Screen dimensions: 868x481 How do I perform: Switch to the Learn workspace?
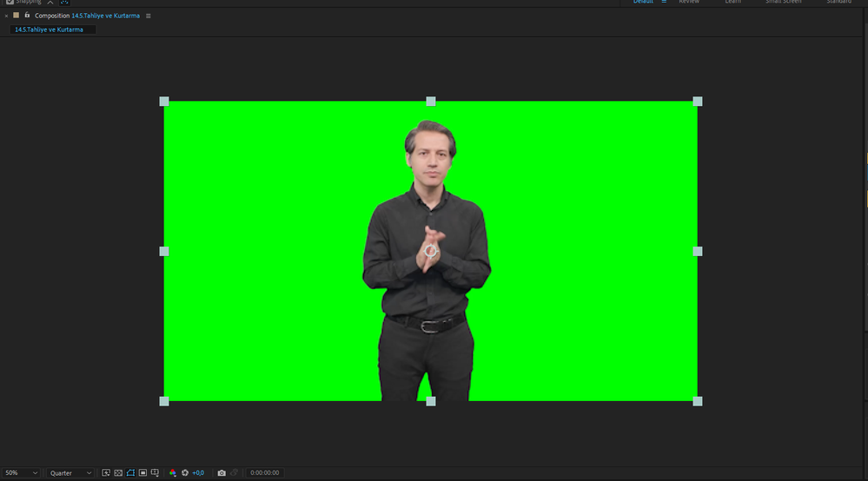(x=733, y=2)
